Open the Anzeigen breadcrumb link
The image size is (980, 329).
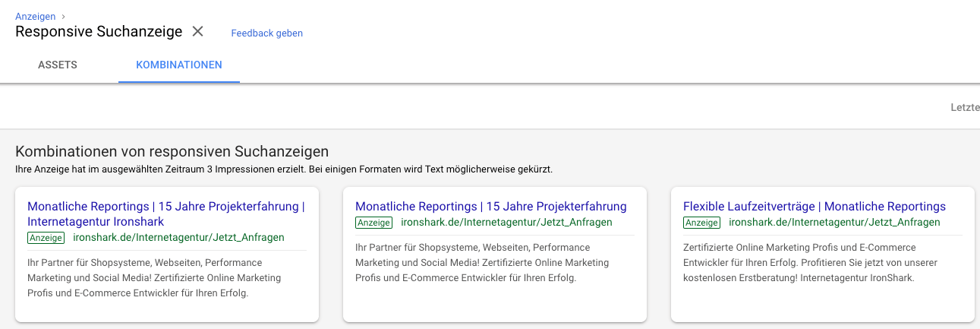coord(35,16)
